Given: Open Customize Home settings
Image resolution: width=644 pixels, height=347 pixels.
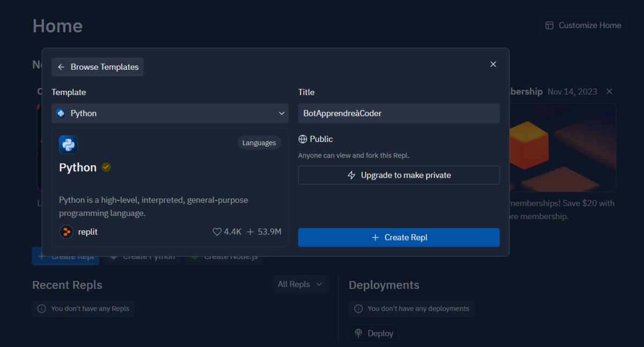Looking at the screenshot, I should [583, 25].
